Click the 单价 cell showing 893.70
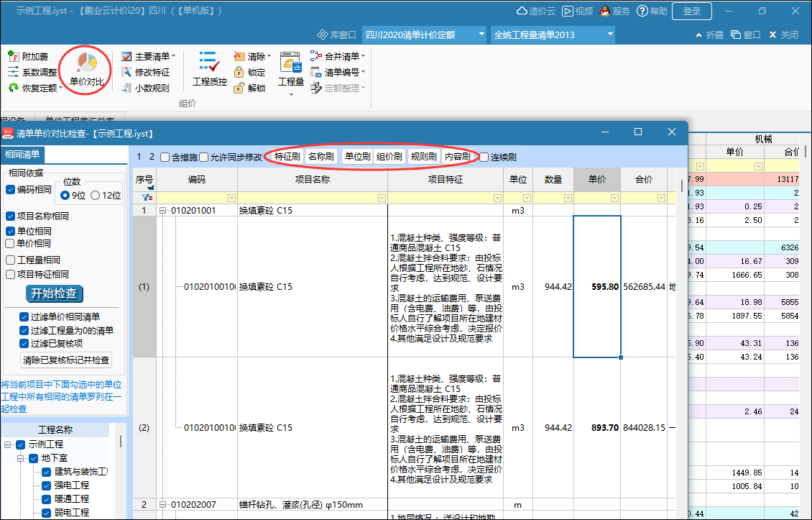The image size is (812, 520). (596, 427)
